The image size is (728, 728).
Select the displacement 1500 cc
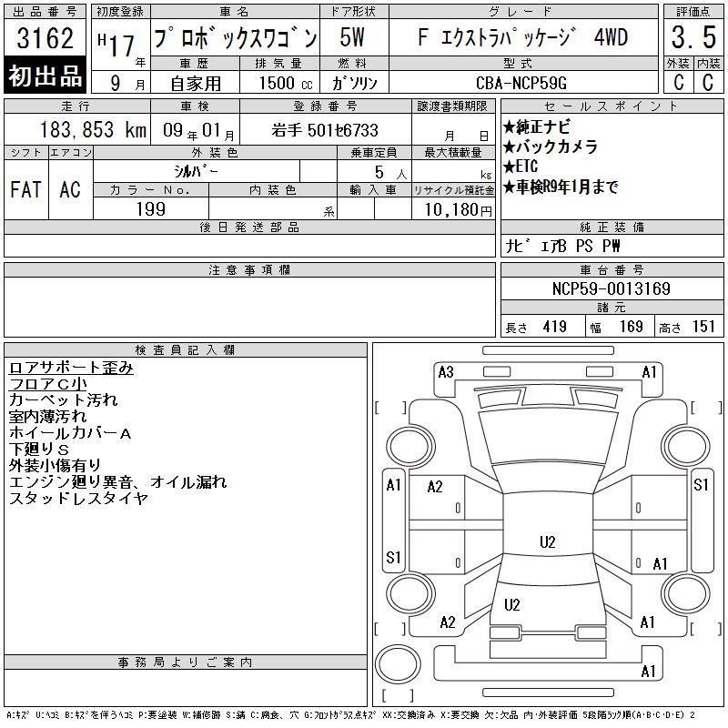[x=286, y=83]
